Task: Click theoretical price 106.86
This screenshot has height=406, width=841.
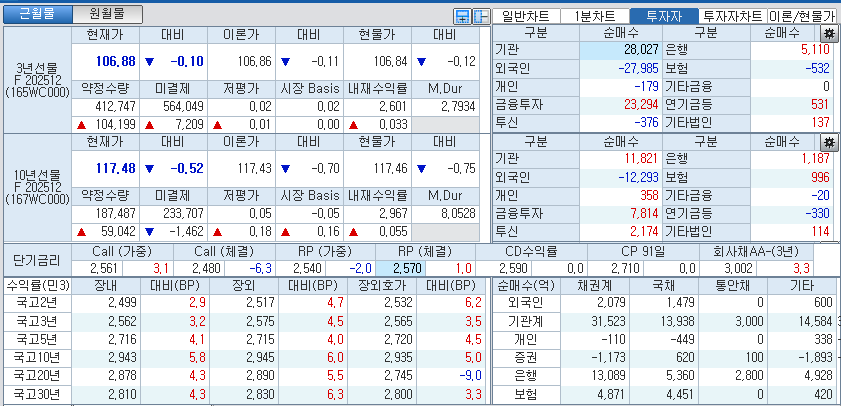Action: [x=255, y=62]
